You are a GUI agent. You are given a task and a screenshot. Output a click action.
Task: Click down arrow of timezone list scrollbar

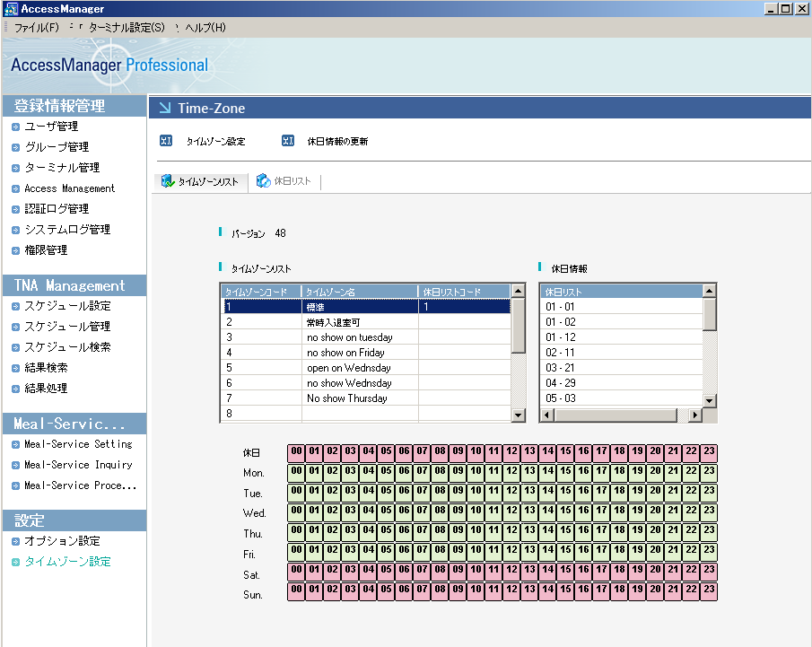518,415
